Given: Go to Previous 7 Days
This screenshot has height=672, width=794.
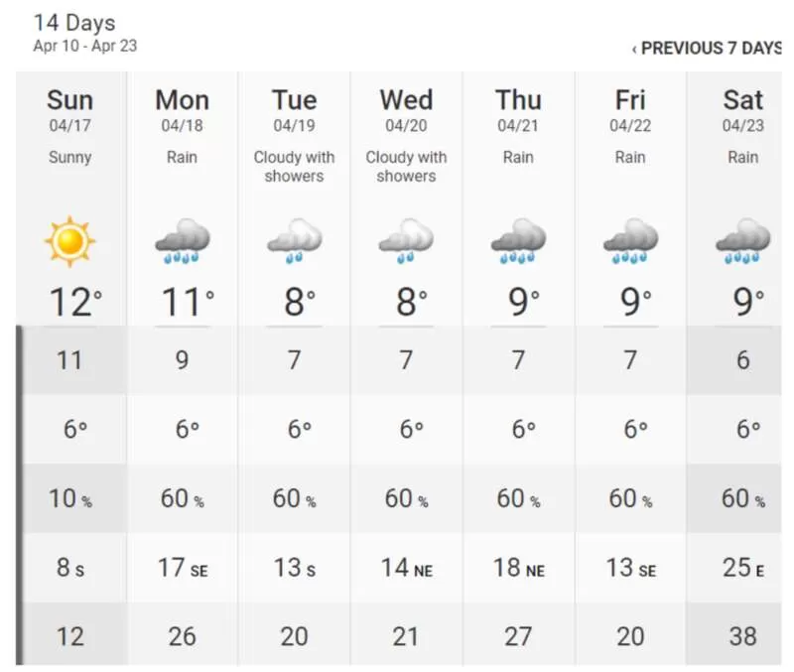Looking at the screenshot, I should click(x=707, y=48).
